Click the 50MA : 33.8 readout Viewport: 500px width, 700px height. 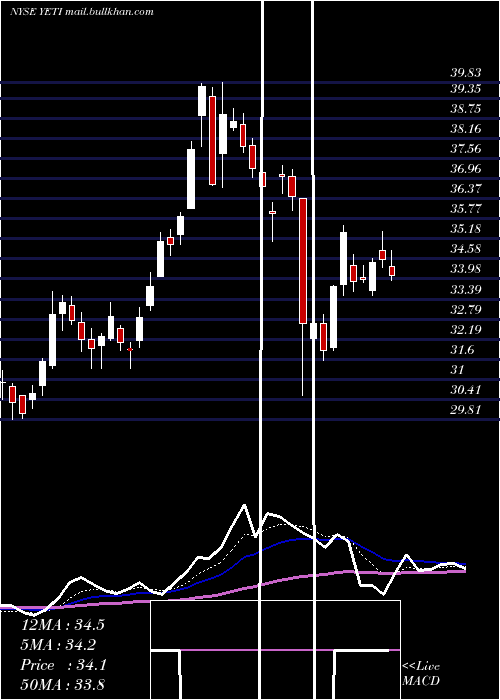(62, 684)
